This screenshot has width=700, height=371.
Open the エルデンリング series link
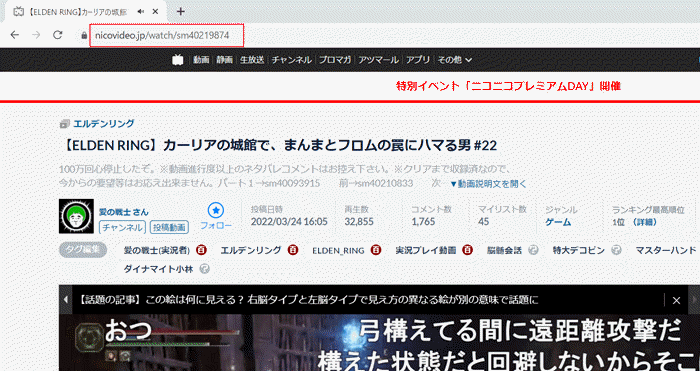click(x=104, y=124)
